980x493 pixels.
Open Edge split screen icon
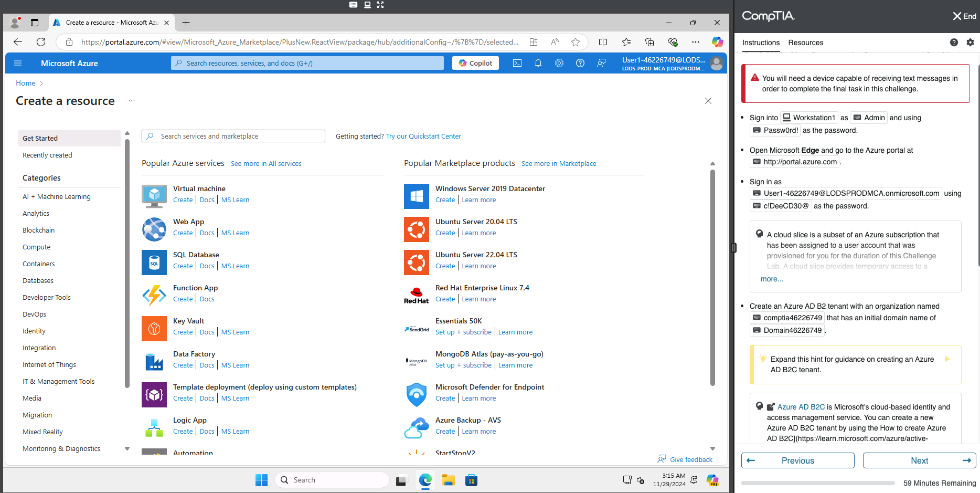tap(603, 42)
